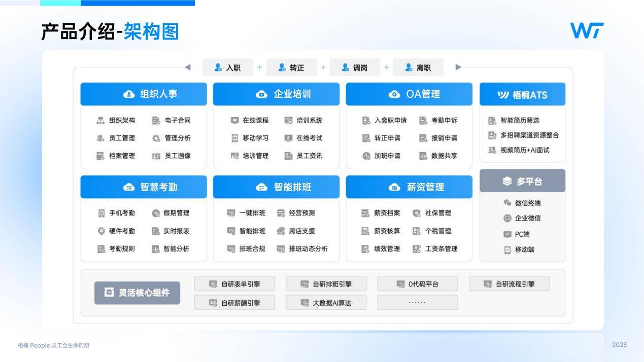Click the 硬件考勤 icon
This screenshot has width=644, height=362.
tap(101, 231)
